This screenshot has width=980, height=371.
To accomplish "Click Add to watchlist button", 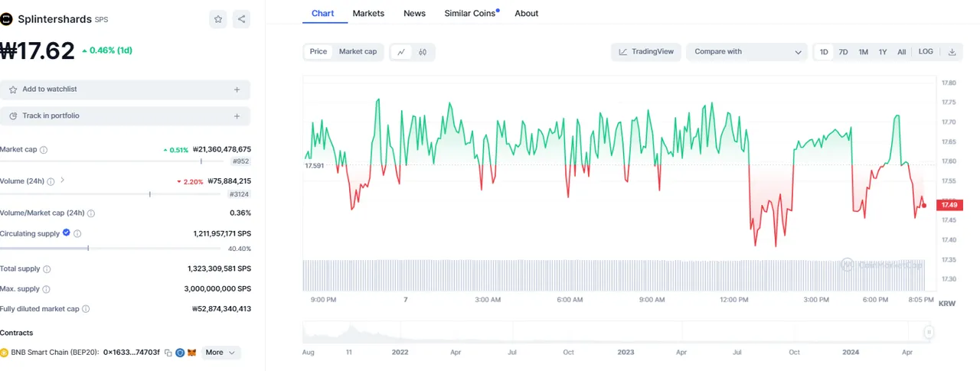I will (x=125, y=89).
